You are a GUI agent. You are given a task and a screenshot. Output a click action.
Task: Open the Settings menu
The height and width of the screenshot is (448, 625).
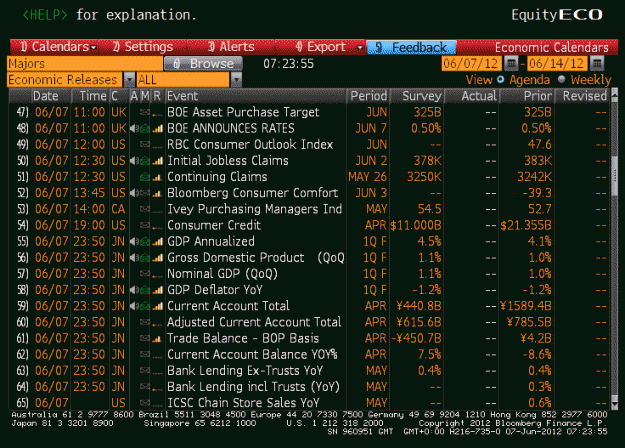(x=143, y=47)
